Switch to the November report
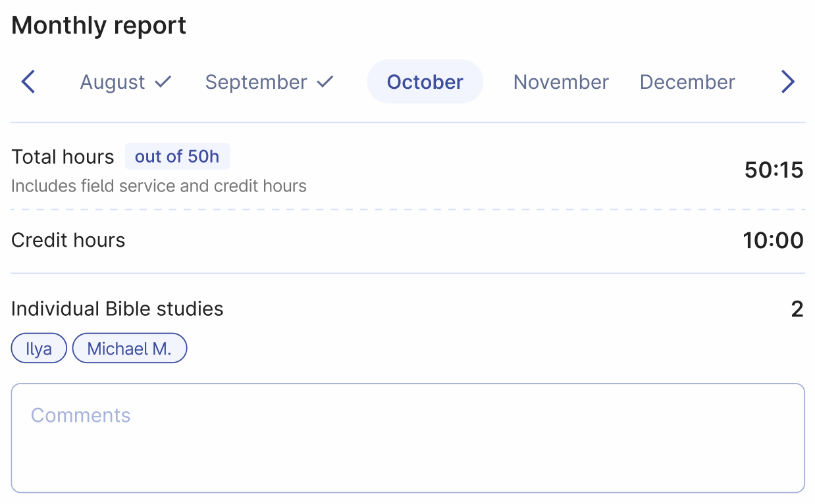The width and height of the screenshot is (815, 504). point(560,82)
